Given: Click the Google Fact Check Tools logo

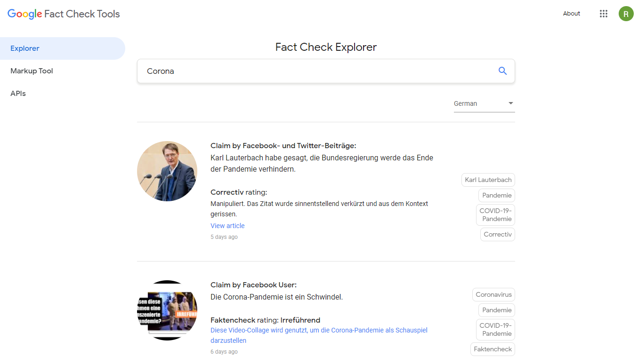Looking at the screenshot, I should pyautogui.click(x=64, y=14).
